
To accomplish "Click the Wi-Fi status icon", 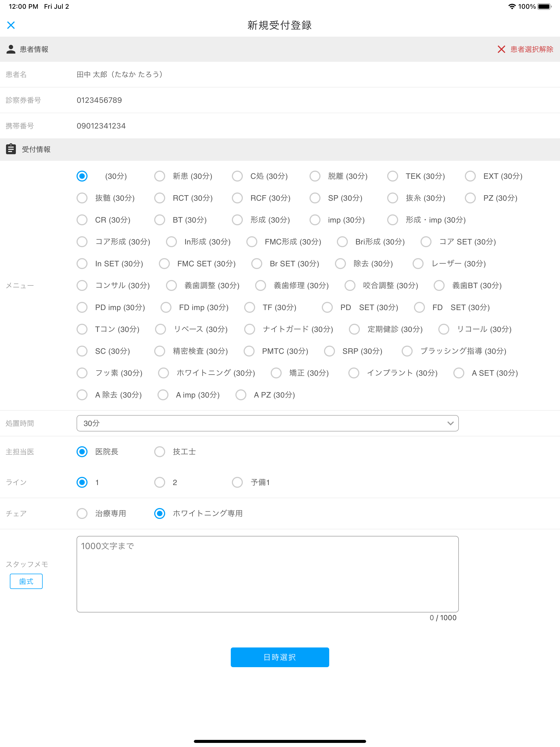I will (512, 6).
